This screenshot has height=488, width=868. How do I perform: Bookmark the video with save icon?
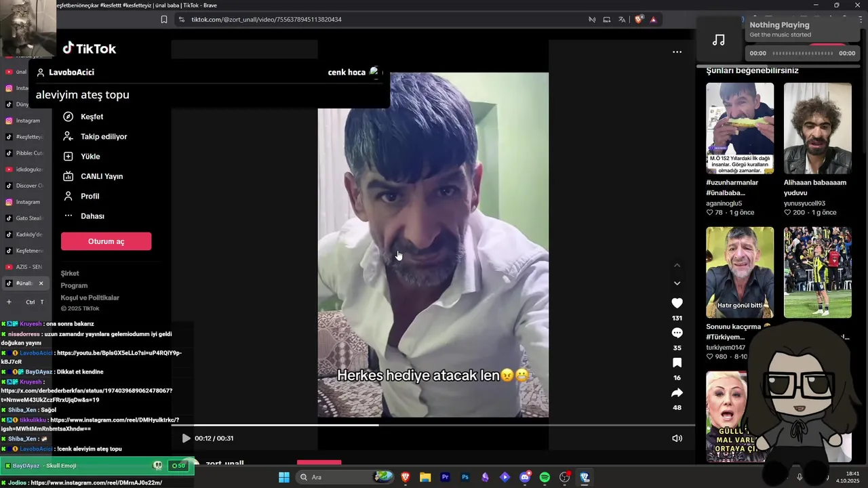[x=677, y=363]
